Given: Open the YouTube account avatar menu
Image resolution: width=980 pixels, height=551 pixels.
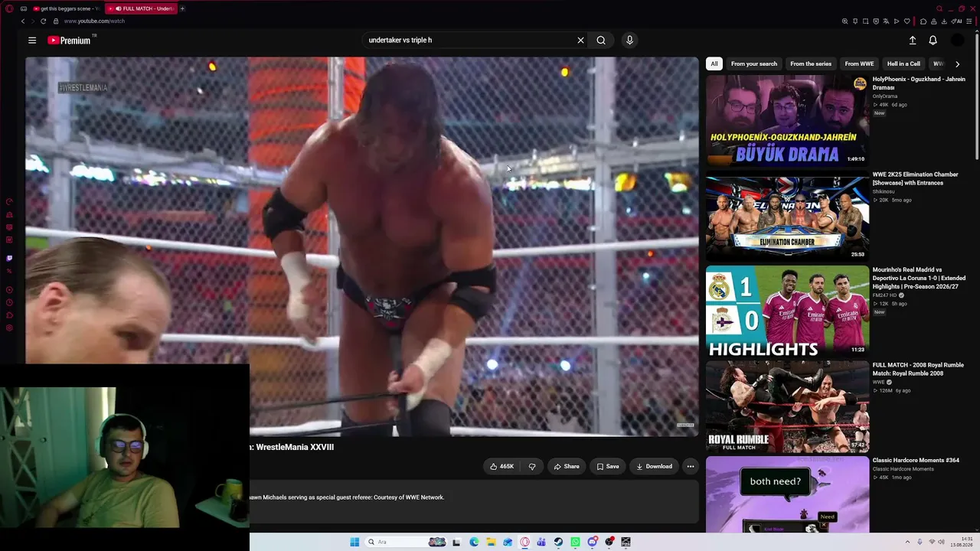Looking at the screenshot, I should 958,41.
